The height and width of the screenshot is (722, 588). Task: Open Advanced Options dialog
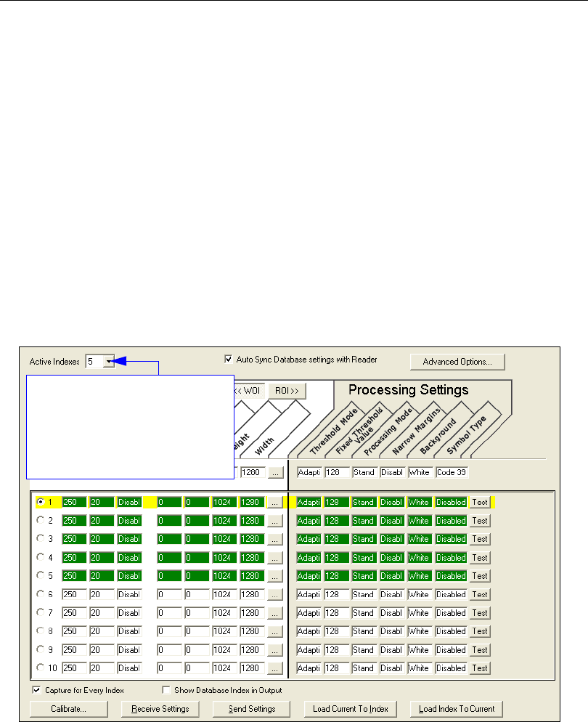pos(457,362)
